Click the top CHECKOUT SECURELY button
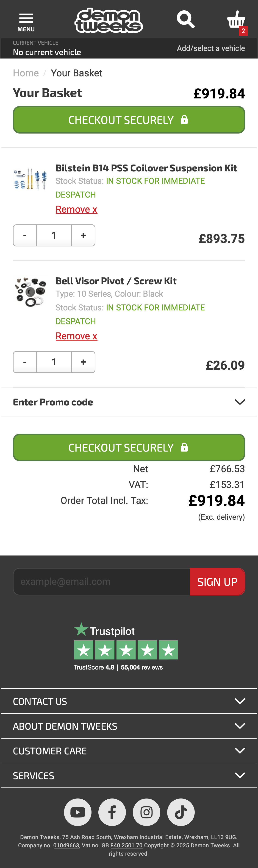Image resolution: width=258 pixels, height=868 pixels. 129,120
